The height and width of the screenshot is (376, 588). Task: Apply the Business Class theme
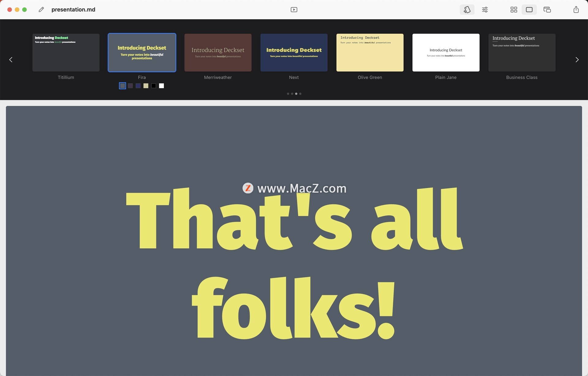coord(522,53)
